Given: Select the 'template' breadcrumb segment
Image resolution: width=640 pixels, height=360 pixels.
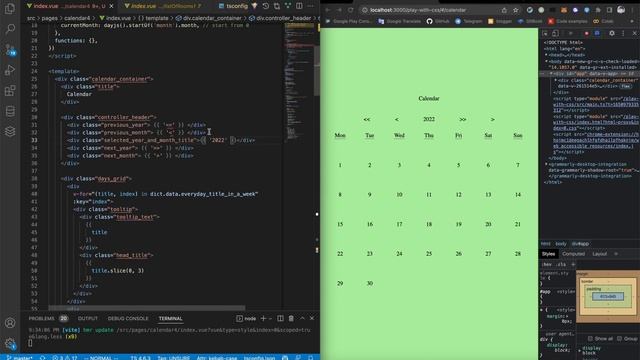Looking at the screenshot, I should point(153,18).
